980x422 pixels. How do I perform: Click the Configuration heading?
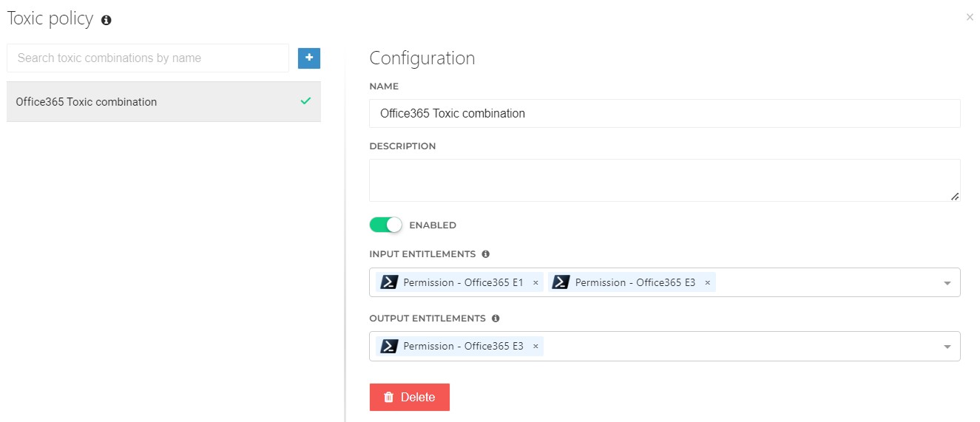[422, 58]
